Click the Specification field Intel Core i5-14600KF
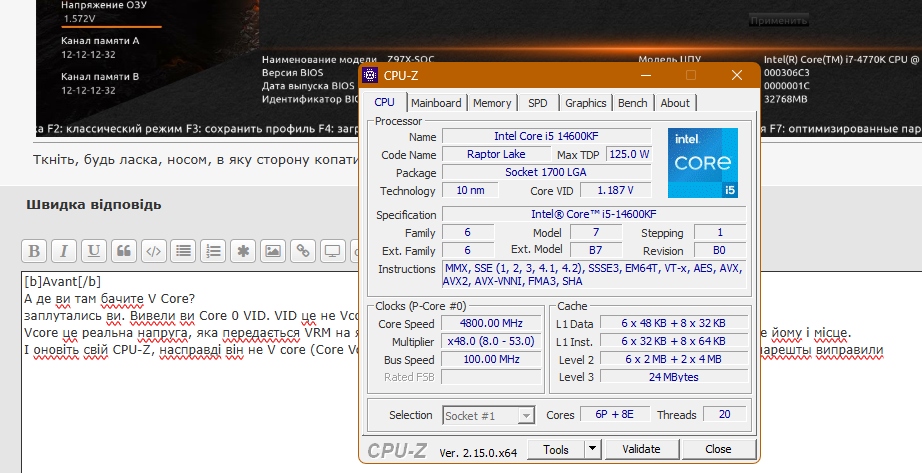The height and width of the screenshot is (473, 922). coord(594,214)
